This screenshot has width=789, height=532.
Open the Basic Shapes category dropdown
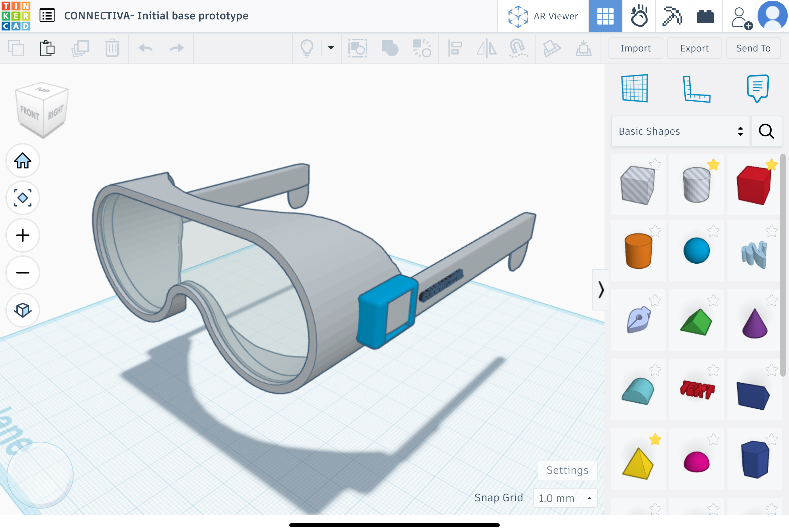click(680, 131)
